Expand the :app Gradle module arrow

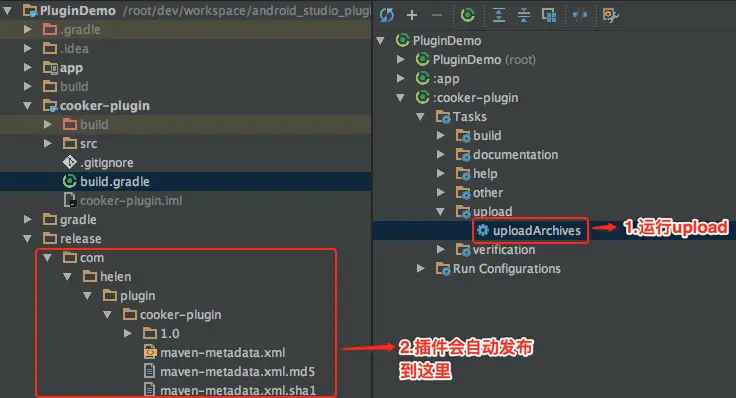pyautogui.click(x=400, y=78)
